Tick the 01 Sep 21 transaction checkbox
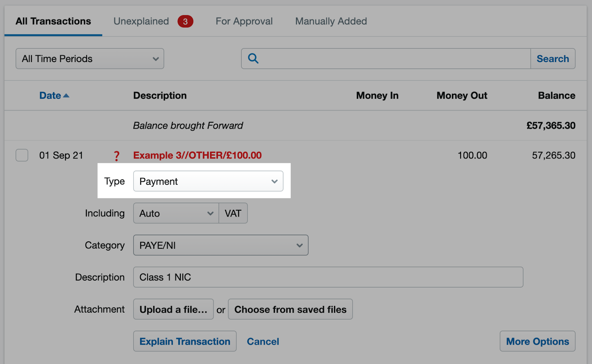The width and height of the screenshot is (592, 364). pyautogui.click(x=22, y=155)
